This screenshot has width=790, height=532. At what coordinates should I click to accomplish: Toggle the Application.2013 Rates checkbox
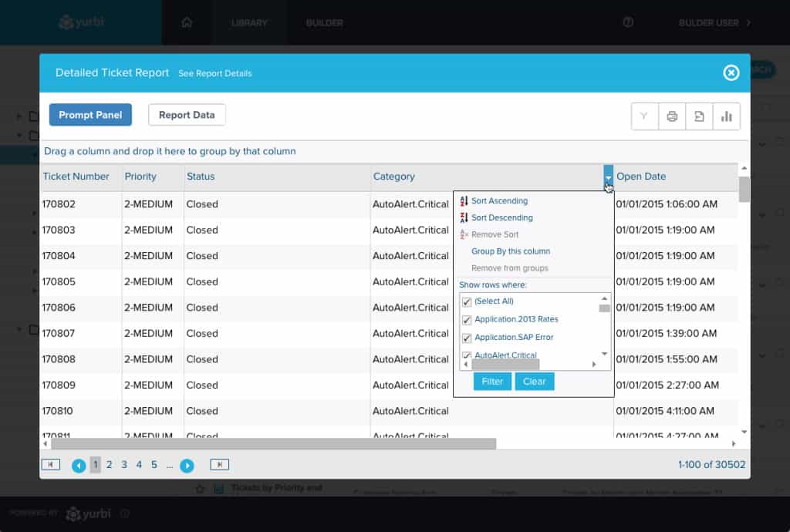coord(466,319)
